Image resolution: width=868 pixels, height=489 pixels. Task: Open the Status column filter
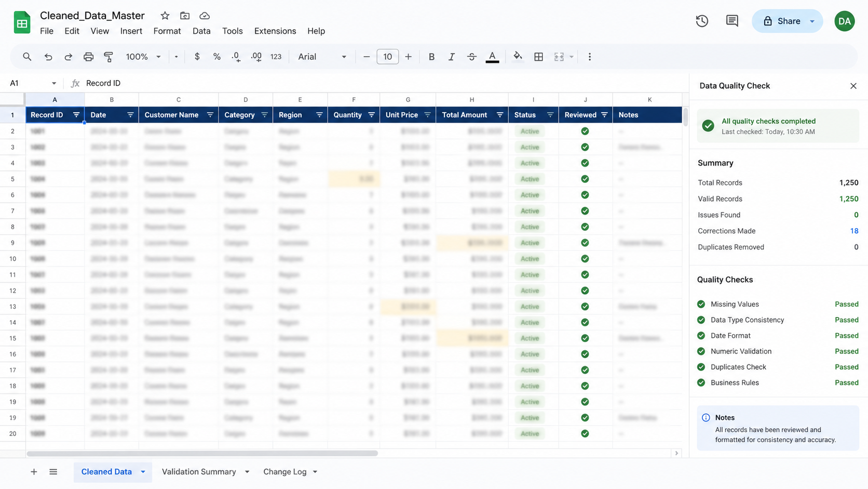[550, 115]
